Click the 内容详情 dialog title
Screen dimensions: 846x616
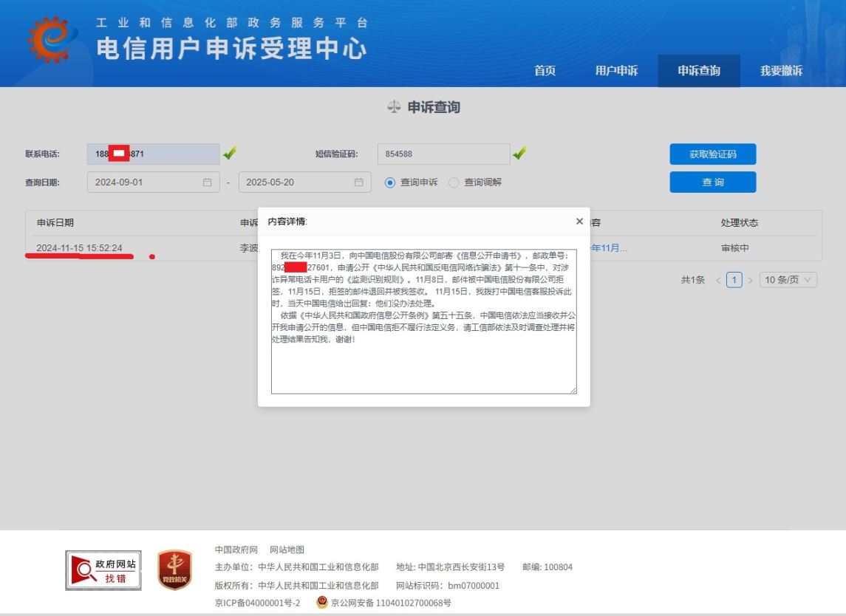click(x=287, y=222)
